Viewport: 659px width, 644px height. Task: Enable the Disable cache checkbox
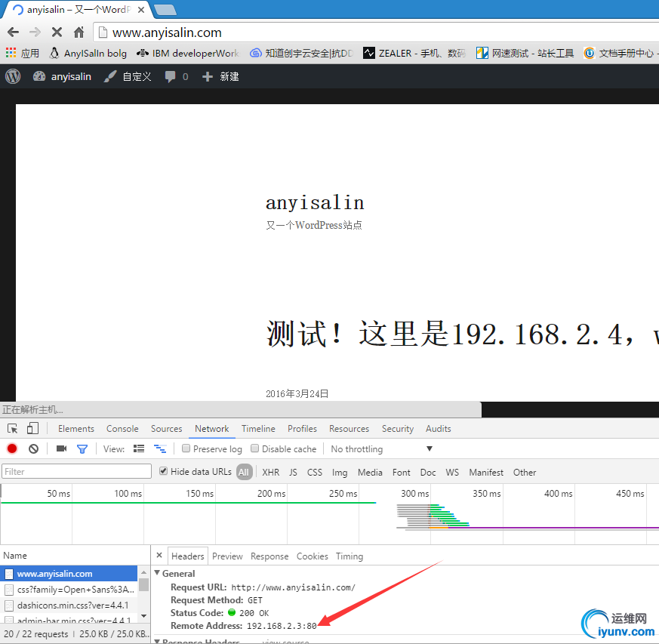pos(254,448)
